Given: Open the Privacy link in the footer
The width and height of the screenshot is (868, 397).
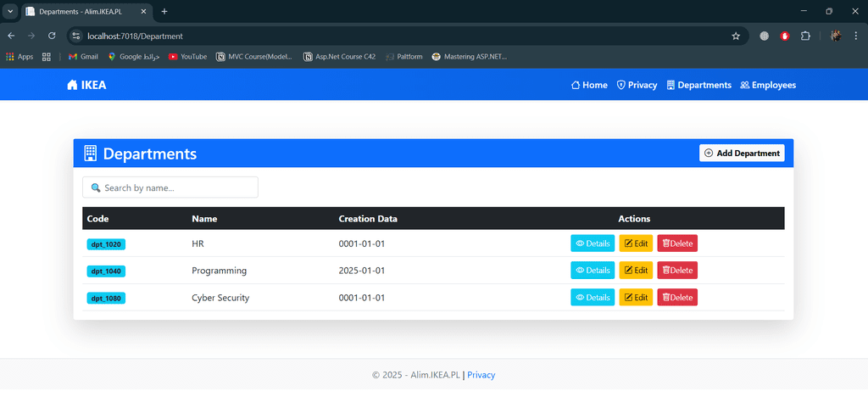Looking at the screenshot, I should click(481, 375).
